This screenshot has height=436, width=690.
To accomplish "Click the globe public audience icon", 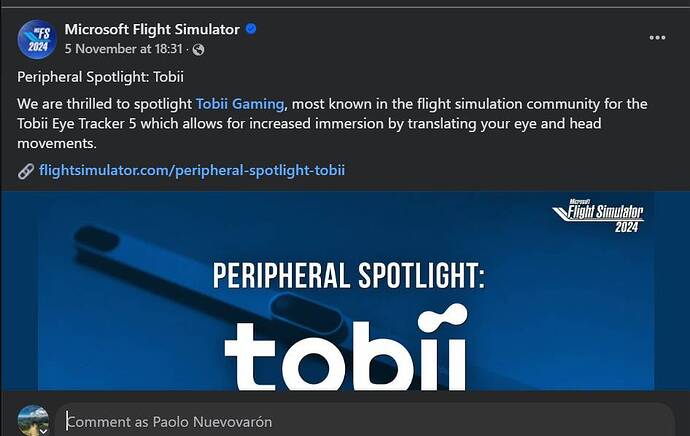I will [x=198, y=49].
